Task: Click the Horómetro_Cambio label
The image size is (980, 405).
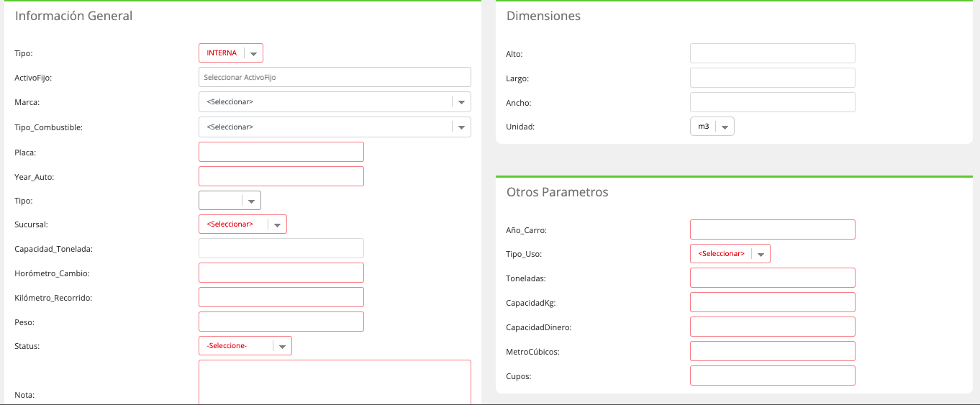Action: tap(52, 273)
